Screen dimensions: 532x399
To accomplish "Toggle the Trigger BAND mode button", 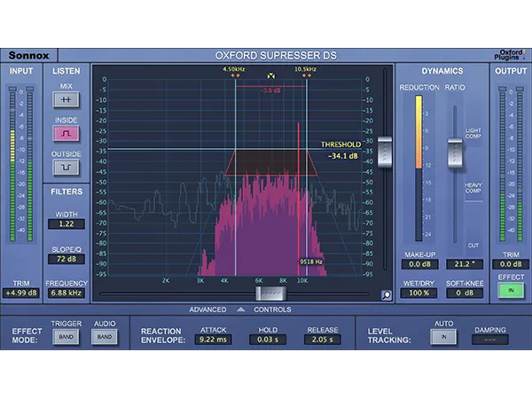I will click(66, 337).
